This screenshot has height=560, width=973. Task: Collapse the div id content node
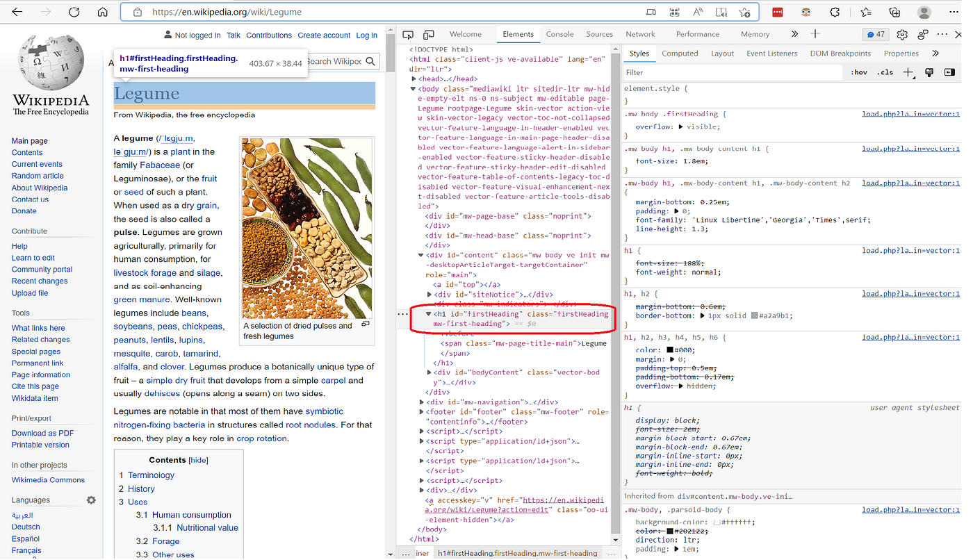pos(421,256)
